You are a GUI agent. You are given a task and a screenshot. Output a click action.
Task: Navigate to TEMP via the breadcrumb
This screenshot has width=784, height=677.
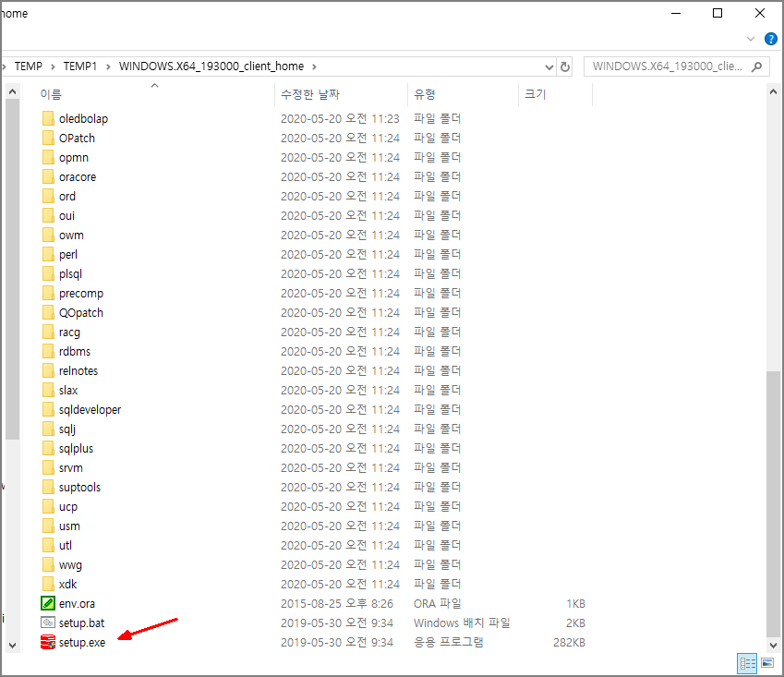click(x=28, y=66)
